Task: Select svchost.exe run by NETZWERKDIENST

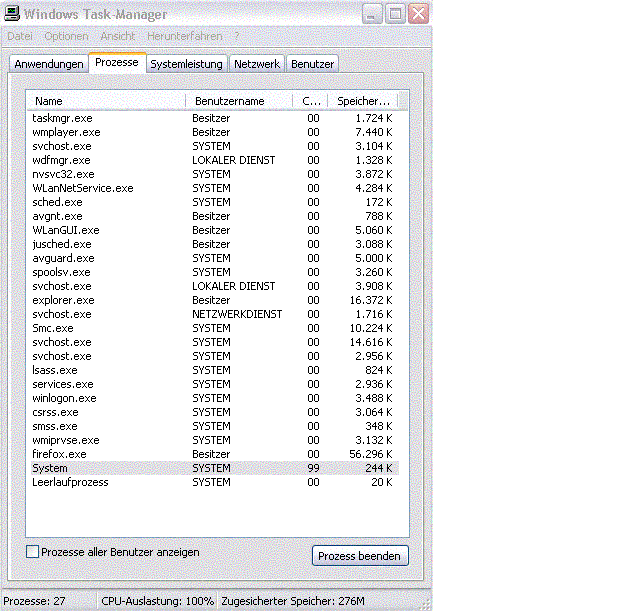Action: click(215, 314)
